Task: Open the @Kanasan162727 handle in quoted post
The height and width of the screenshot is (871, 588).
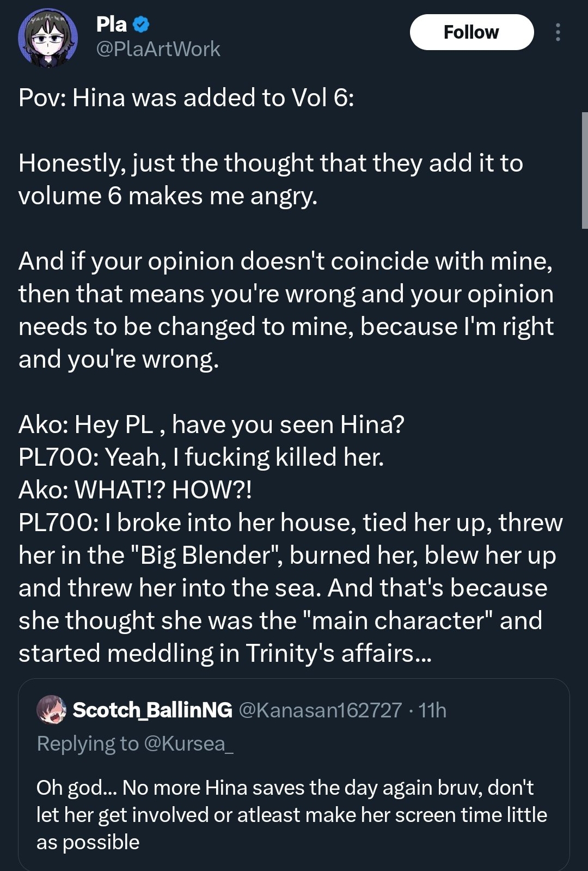Action: tap(320, 710)
